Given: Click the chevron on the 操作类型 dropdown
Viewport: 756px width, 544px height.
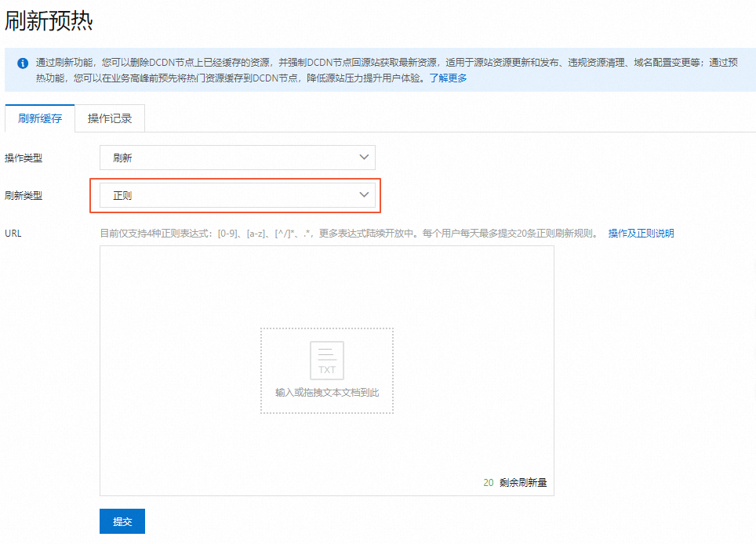Looking at the screenshot, I should 364,157.
